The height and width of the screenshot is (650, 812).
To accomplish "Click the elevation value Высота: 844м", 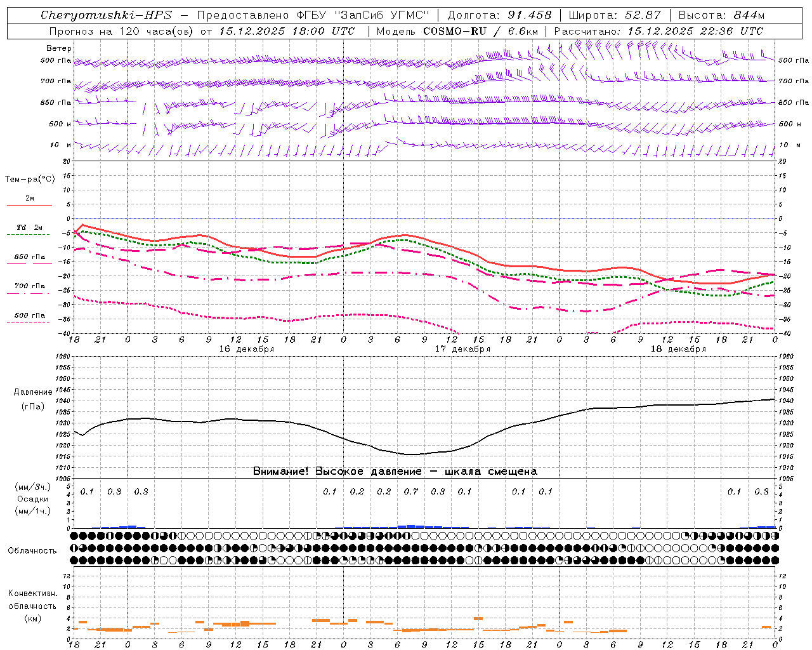I will click(721, 15).
